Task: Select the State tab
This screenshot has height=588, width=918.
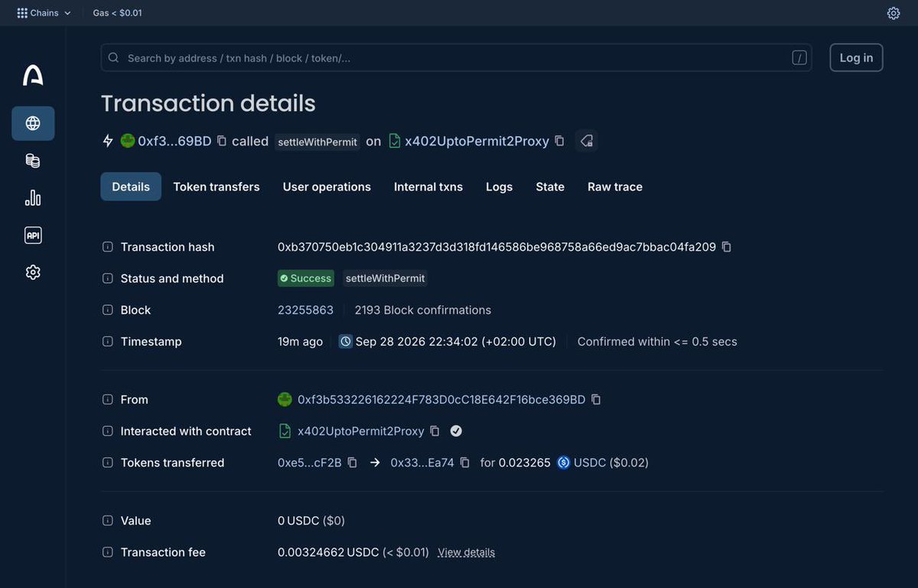Action: (x=550, y=187)
